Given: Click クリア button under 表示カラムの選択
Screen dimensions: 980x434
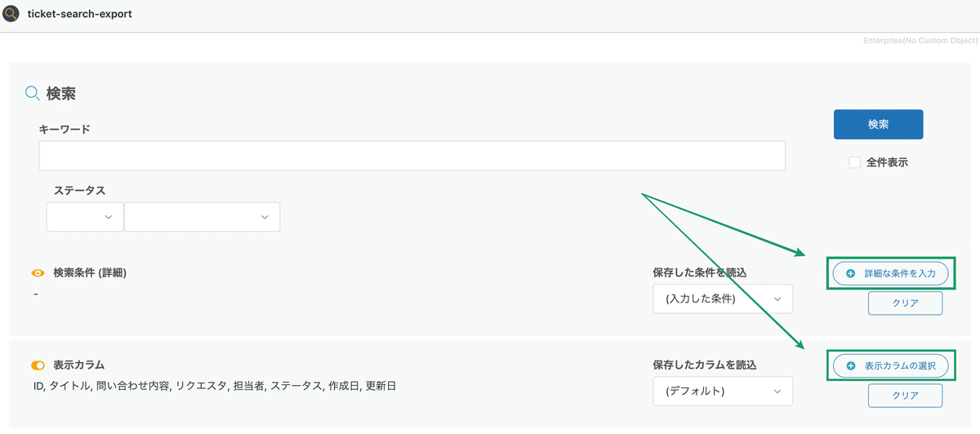Looking at the screenshot, I should click(x=905, y=396).
